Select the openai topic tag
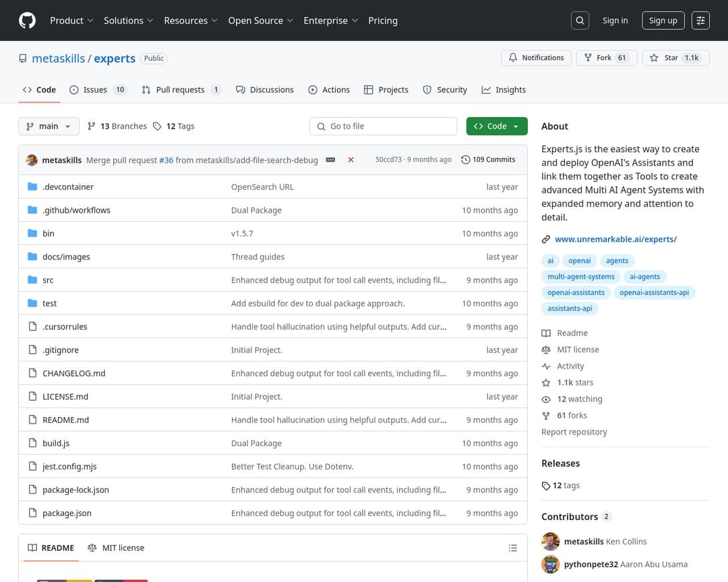Screen dimensions: 728x582 [580, 261]
